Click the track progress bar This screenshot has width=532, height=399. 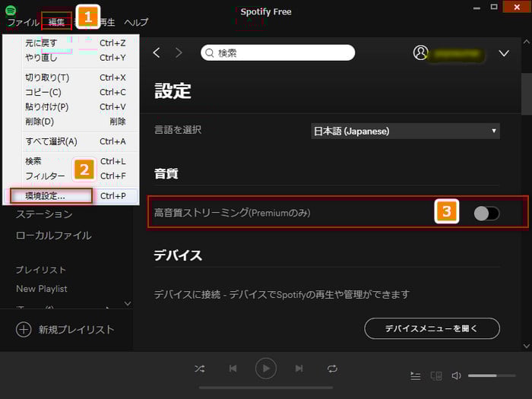[x=266, y=388]
